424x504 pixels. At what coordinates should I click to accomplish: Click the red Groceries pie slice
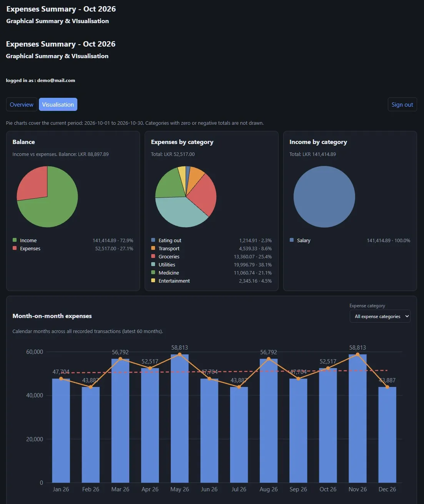(203, 194)
